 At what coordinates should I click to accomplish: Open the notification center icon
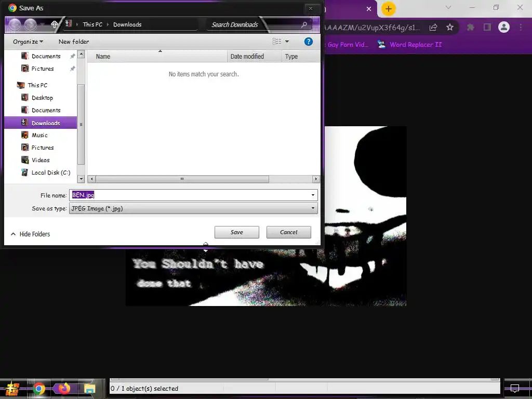tap(515, 388)
